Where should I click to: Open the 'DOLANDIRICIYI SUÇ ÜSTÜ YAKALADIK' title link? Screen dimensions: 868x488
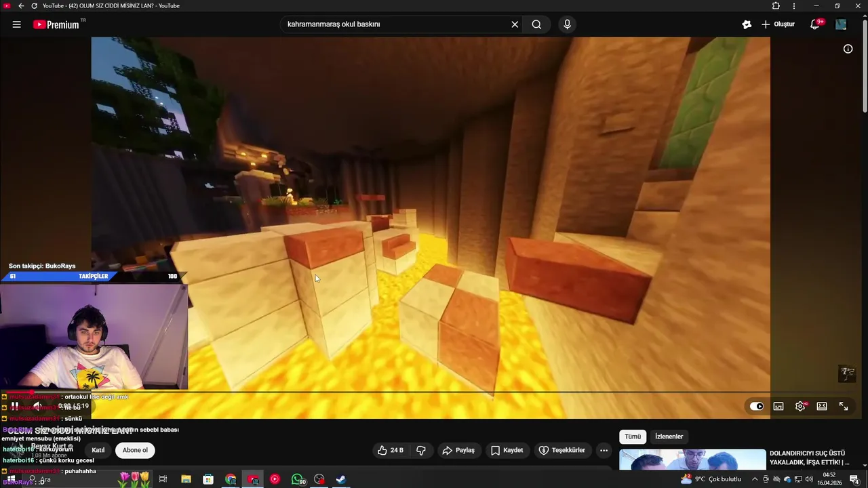[810, 457]
